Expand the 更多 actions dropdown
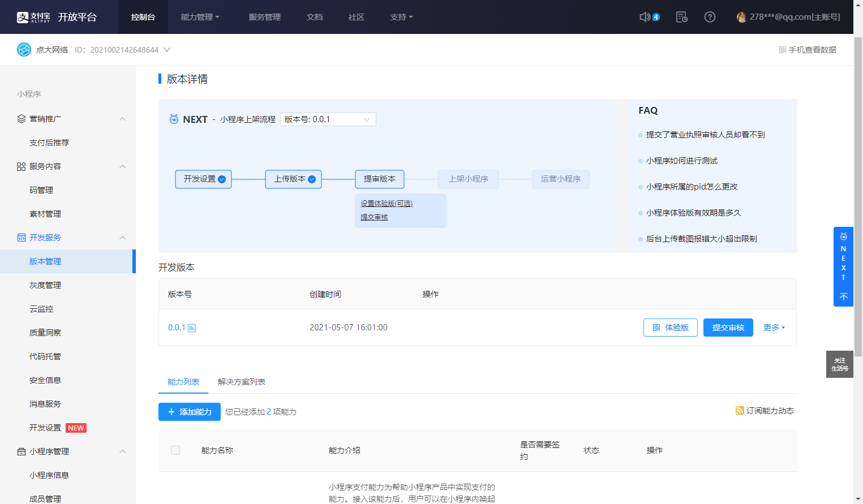Screen dimensions: 863x504 [x=774, y=328]
